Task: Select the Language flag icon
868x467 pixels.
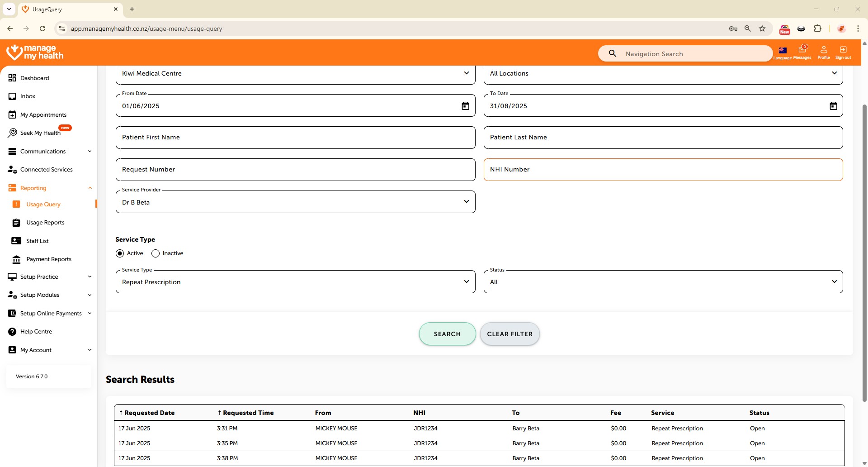Action: click(783, 51)
